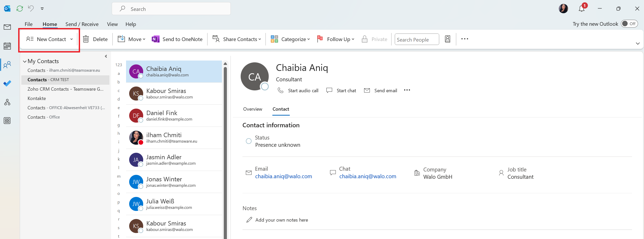This screenshot has height=239, width=644.
Task: Open the Calendar view in sidebar
Action: coord(7,46)
